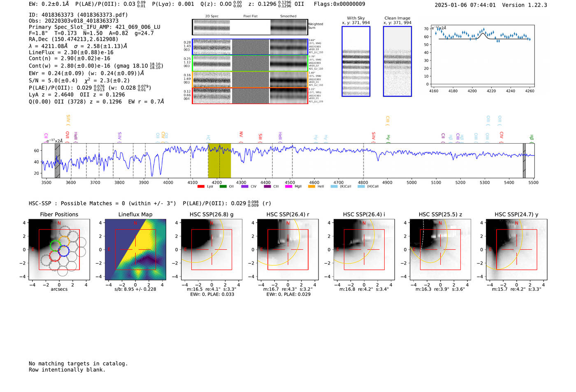Select the (H)CaII legend swatch
The height and width of the screenshot is (392, 576).
[x=361, y=186]
